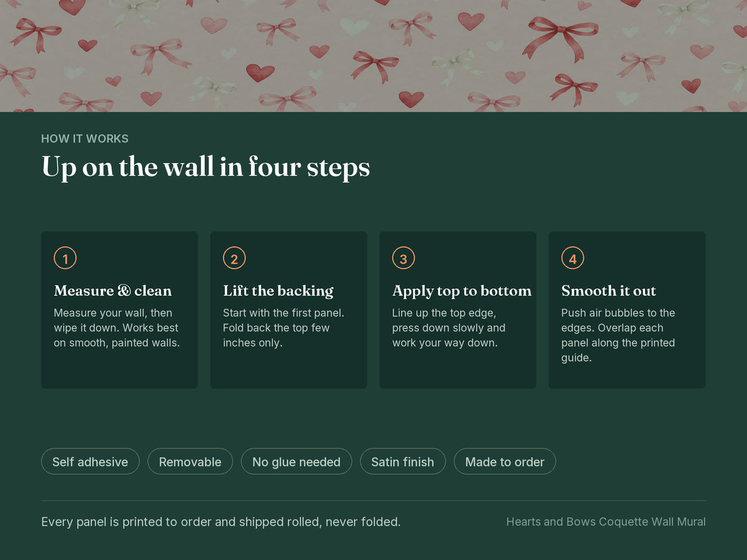Screen dimensions: 747x560
Task: Choose the Made to order tag
Action: click(505, 462)
